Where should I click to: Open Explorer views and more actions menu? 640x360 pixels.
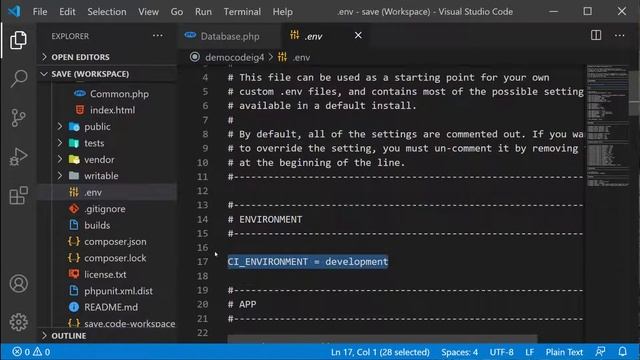(x=158, y=36)
